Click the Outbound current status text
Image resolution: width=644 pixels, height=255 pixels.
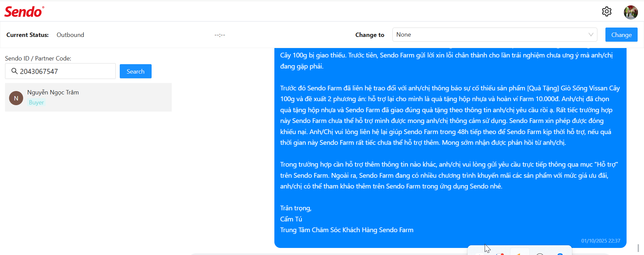point(70,35)
